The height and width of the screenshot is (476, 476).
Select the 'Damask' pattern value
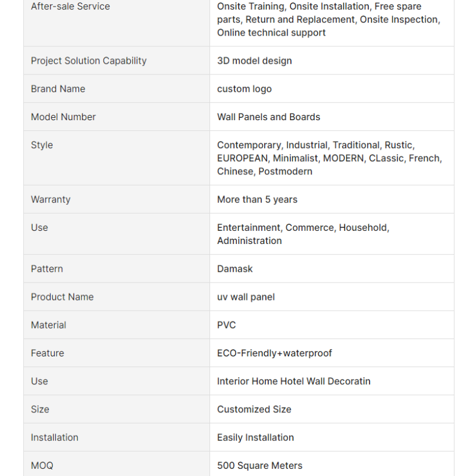click(234, 269)
